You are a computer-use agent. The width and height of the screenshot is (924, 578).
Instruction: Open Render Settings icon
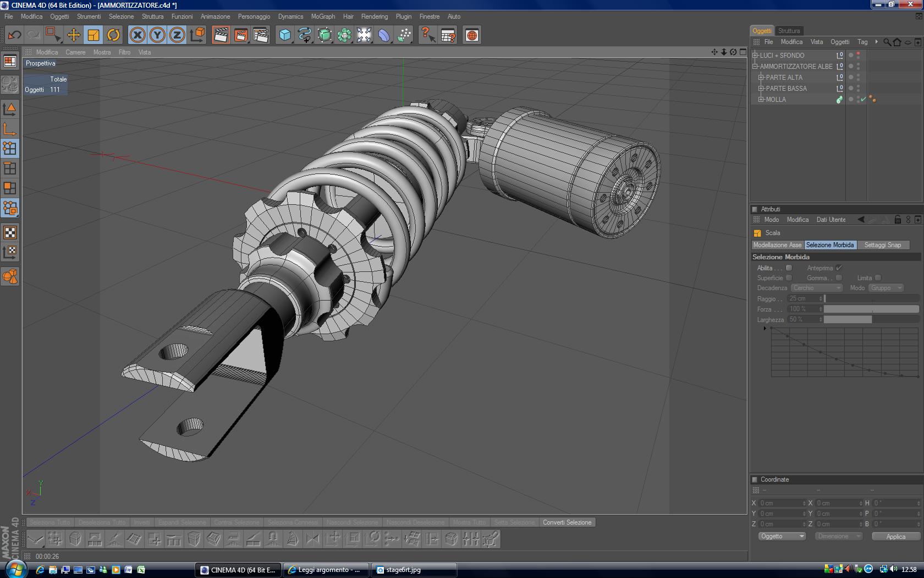(261, 35)
